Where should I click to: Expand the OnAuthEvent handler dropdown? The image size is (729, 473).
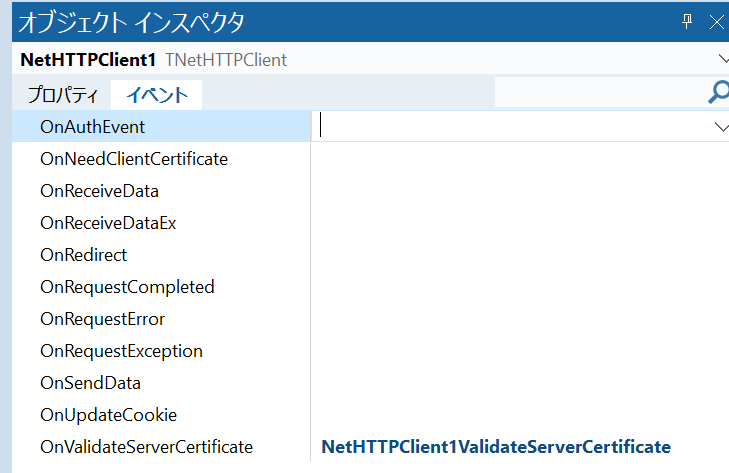click(720, 127)
